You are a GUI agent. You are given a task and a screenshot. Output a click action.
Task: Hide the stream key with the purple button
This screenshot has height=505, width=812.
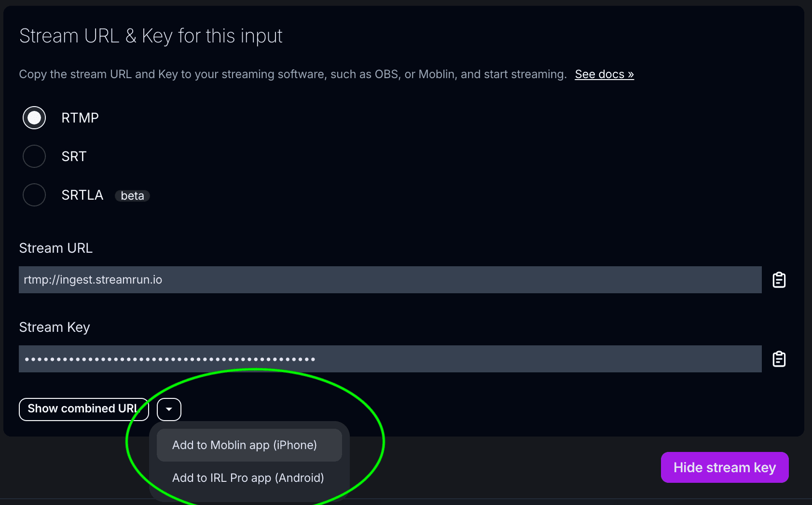[724, 467]
